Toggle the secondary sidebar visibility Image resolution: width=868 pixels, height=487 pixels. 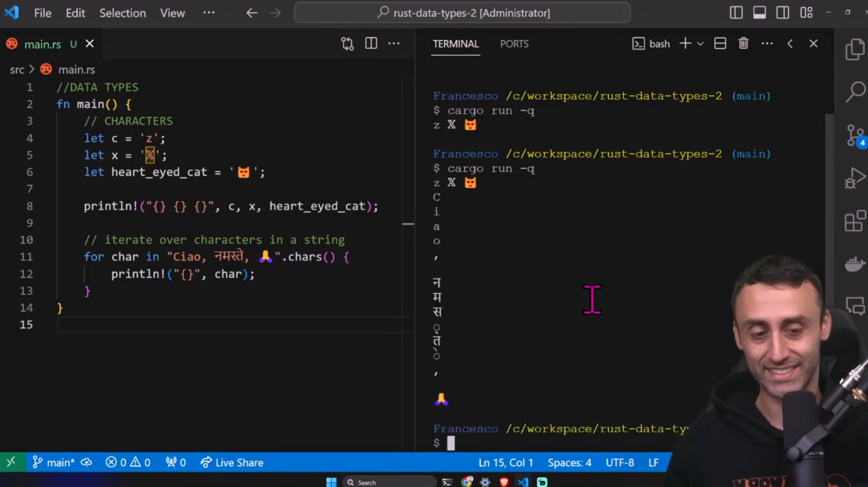(x=783, y=12)
